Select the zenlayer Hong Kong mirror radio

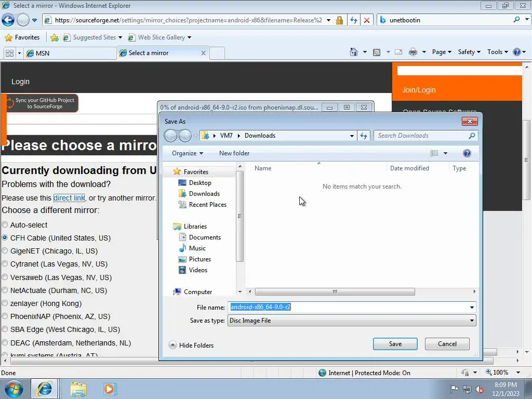pyautogui.click(x=5, y=303)
